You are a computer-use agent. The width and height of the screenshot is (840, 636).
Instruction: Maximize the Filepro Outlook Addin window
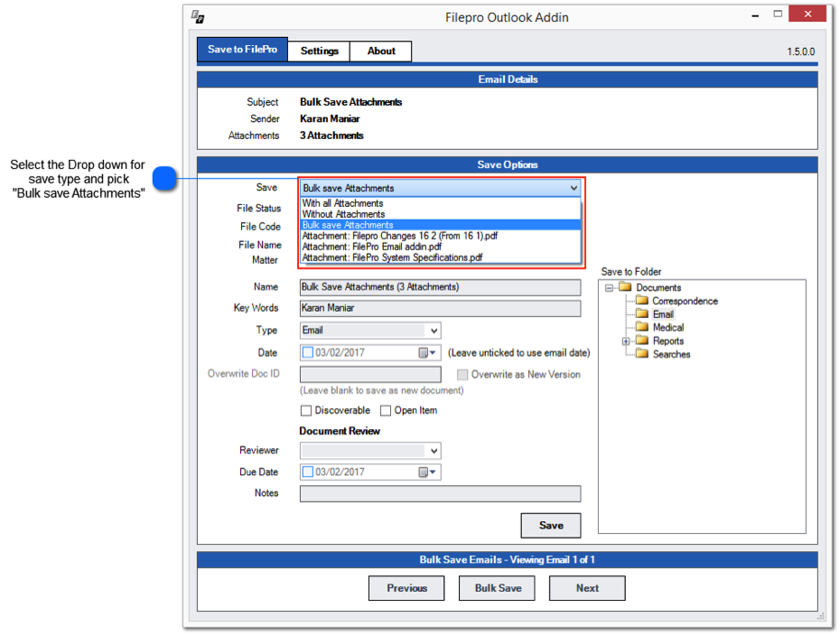(778, 14)
